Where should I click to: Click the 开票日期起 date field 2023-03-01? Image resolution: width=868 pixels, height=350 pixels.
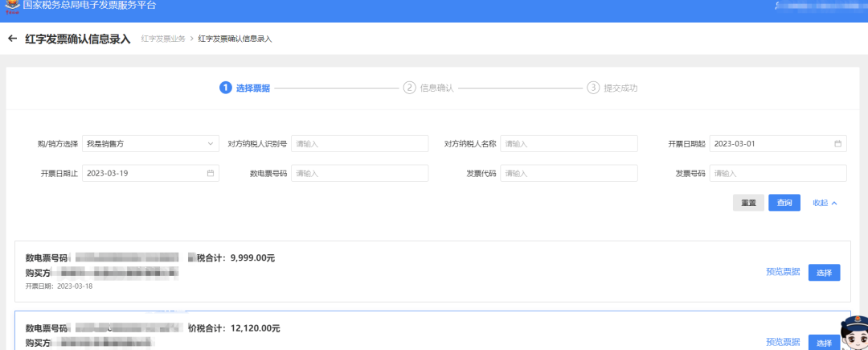tap(778, 144)
